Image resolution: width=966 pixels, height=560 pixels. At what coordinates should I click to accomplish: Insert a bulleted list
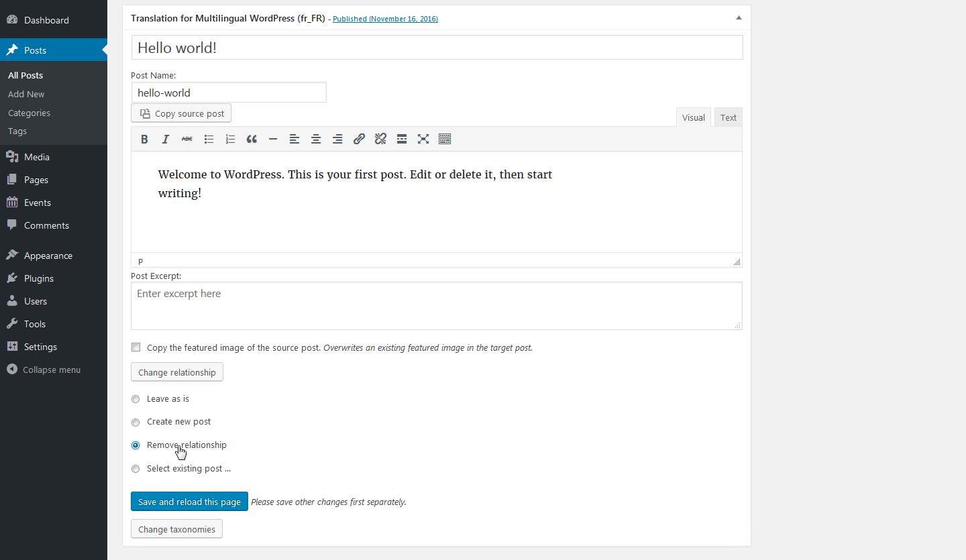(209, 139)
